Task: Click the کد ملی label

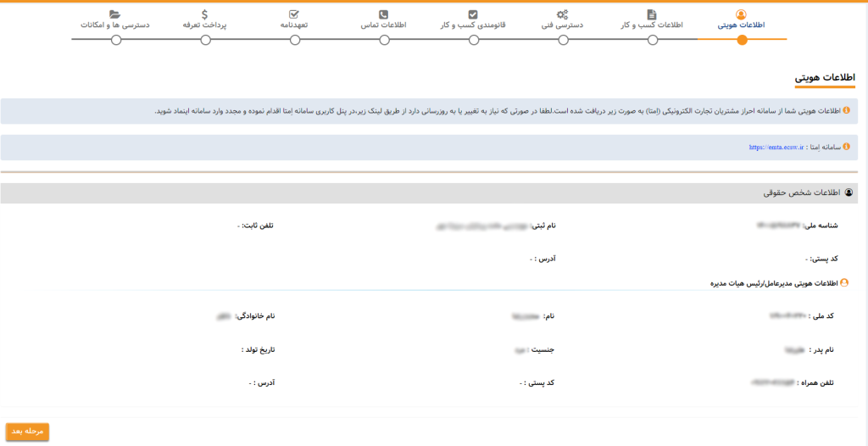Action: 821,315
